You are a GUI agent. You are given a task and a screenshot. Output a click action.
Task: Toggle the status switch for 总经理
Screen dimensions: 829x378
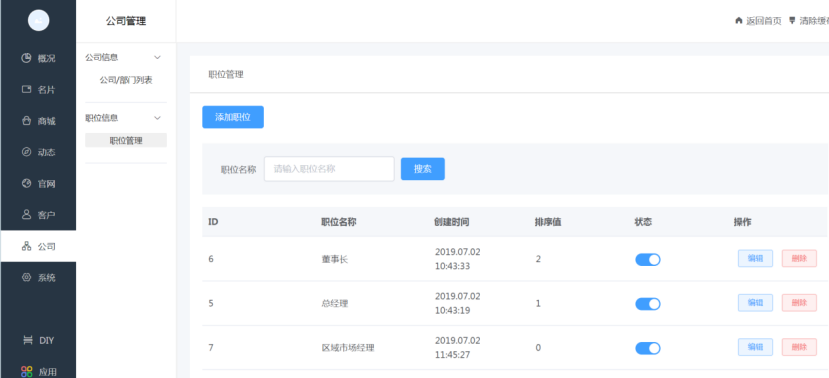[648, 304]
